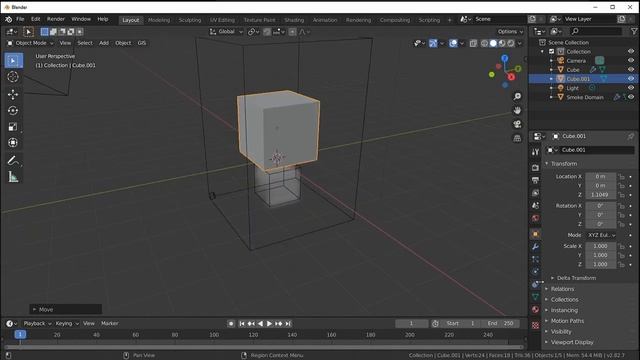Click the Blender logo menu icon
The image size is (640, 360).
point(8,19)
